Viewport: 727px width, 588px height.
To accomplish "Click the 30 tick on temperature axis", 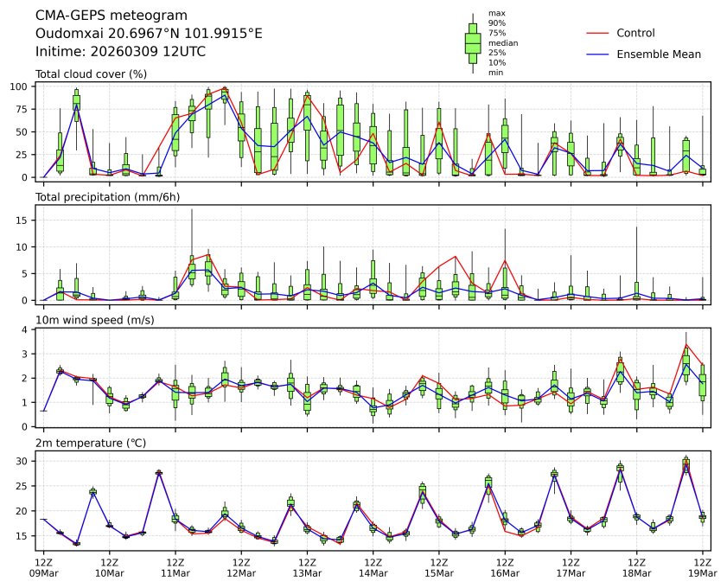I will point(24,461).
